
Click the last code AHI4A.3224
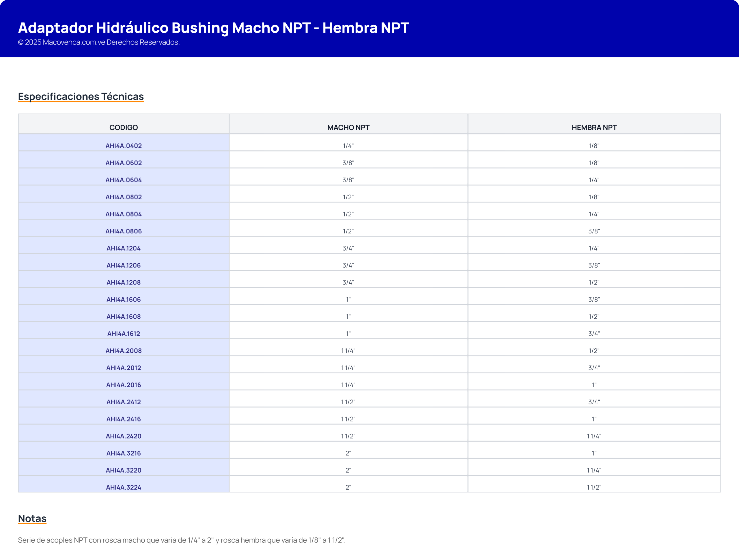click(124, 487)
